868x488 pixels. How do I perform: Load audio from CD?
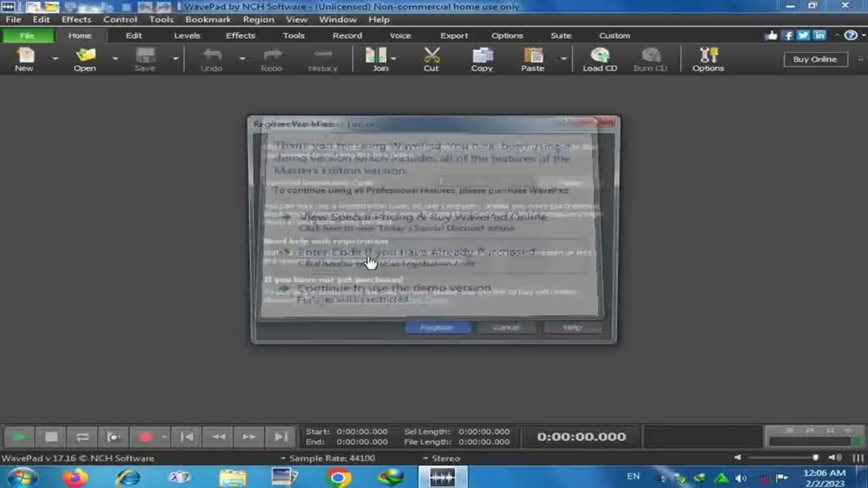599,59
